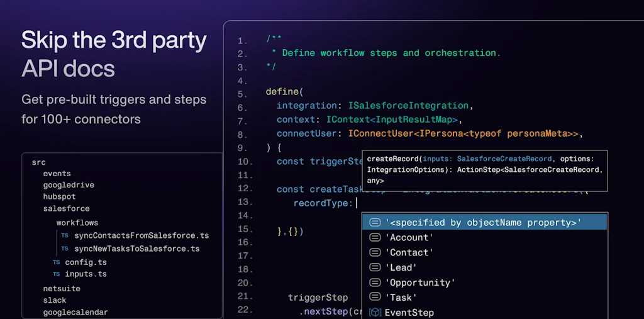Expand the hubspot folder
644x319 pixels.
(x=59, y=197)
